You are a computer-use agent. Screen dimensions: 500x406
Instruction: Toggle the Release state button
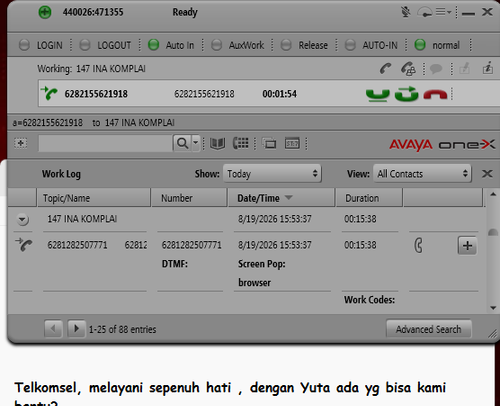(x=304, y=45)
